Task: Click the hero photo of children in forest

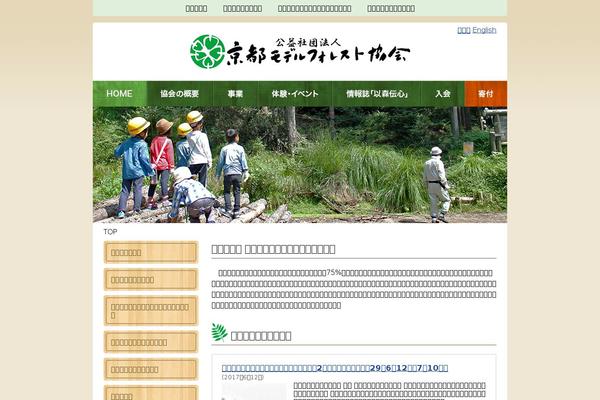Action: (300, 165)
